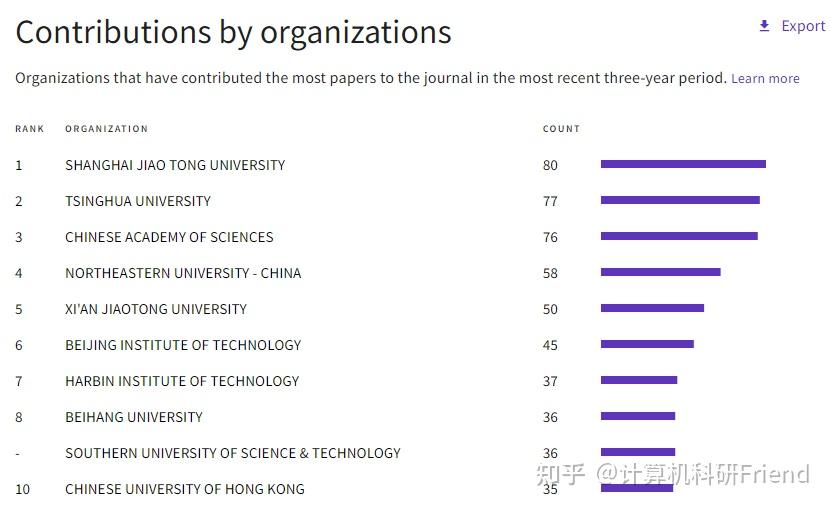
Task: Click the ORGANIZATION column header
Action: click(106, 129)
